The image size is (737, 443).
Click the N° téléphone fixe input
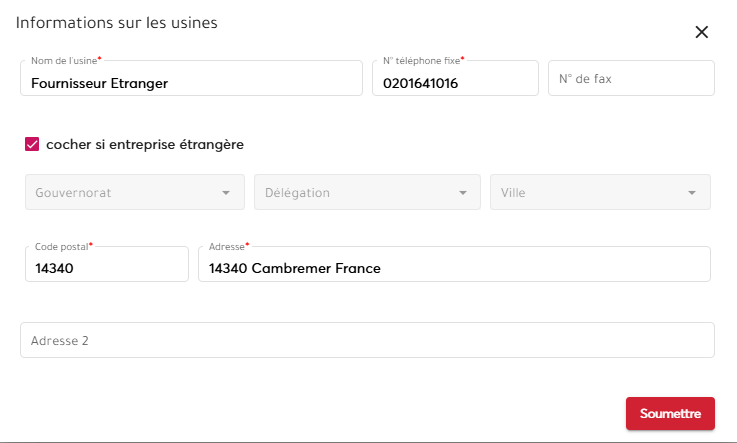(454, 84)
